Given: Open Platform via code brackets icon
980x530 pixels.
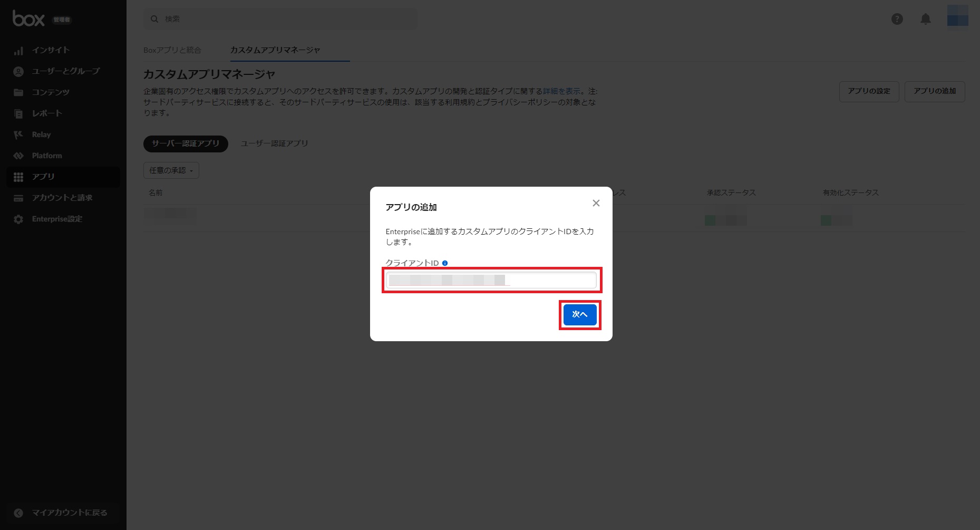Looking at the screenshot, I should pyautogui.click(x=18, y=156).
